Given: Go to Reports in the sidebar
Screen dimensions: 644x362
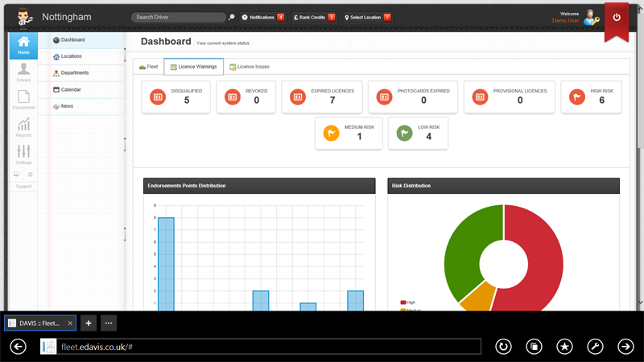Looking at the screenshot, I should (23, 126).
